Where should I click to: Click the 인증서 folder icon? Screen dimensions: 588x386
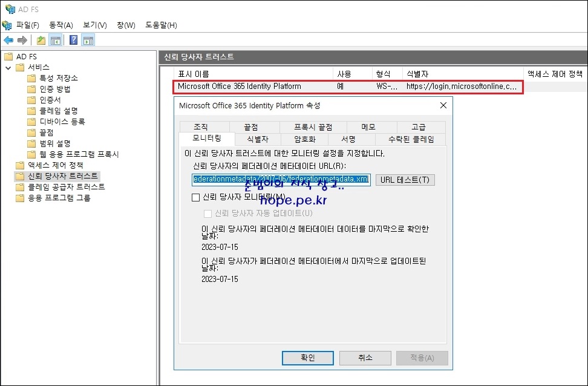tap(31, 100)
